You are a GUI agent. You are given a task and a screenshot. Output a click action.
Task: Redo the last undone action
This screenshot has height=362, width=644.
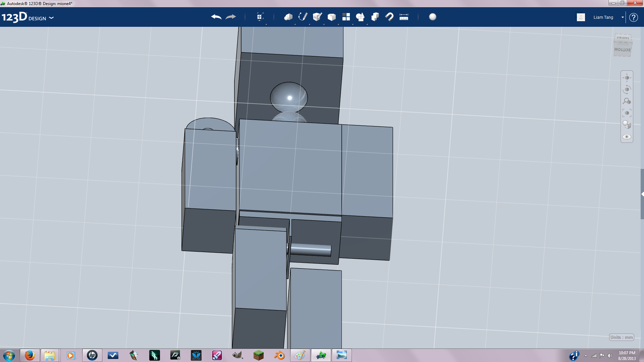(x=231, y=17)
